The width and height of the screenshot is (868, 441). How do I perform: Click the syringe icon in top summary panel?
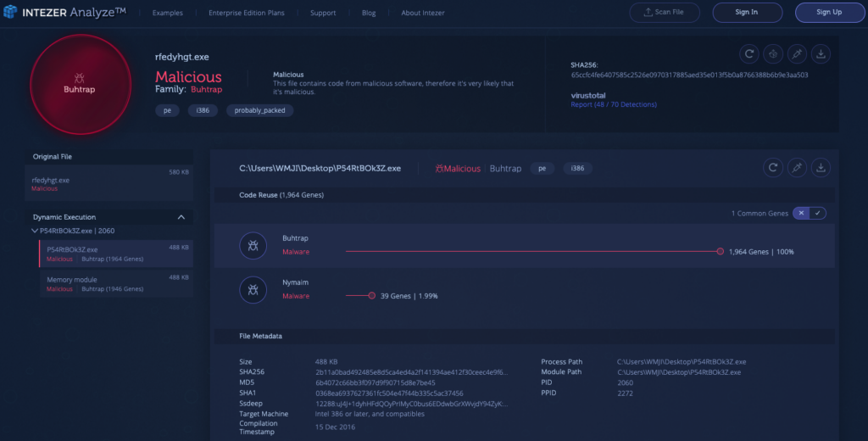pos(797,53)
